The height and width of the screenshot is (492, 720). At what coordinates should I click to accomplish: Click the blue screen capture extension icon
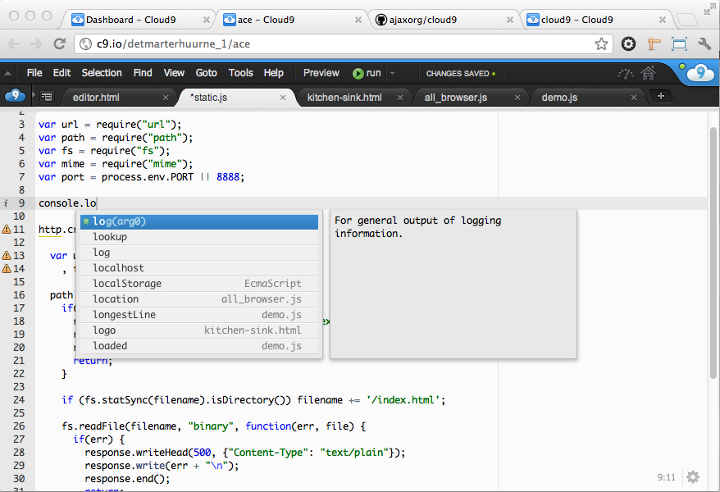(x=679, y=44)
